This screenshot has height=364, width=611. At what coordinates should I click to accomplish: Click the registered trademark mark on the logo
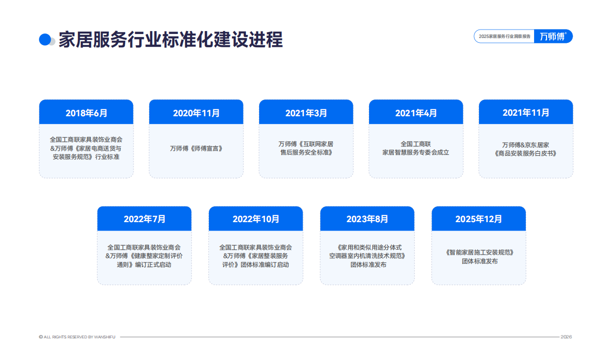coord(565,33)
